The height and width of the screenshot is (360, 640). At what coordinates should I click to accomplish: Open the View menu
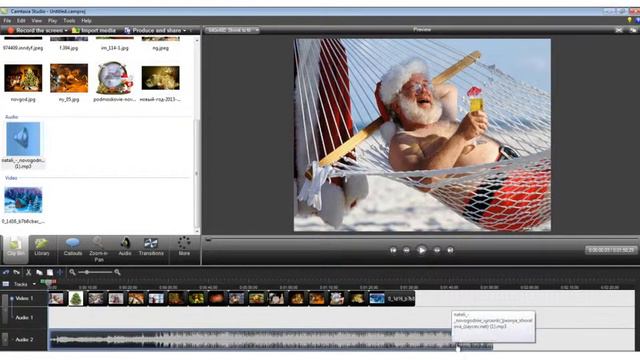click(x=37, y=20)
